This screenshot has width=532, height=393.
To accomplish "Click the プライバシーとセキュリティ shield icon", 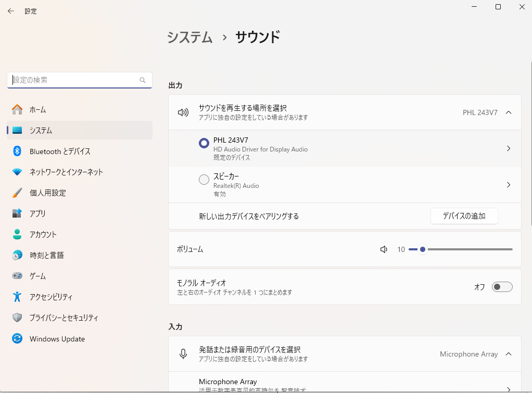I will (17, 318).
